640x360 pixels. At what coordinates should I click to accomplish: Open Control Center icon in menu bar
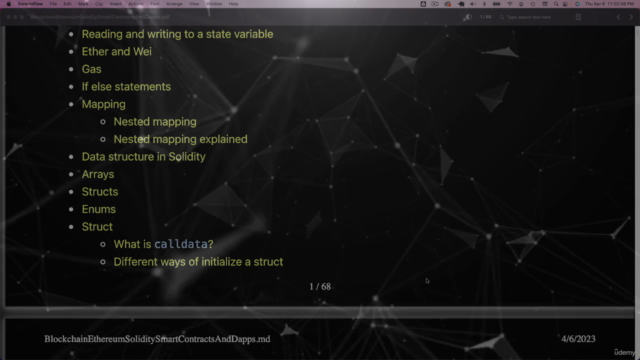(x=566, y=4)
